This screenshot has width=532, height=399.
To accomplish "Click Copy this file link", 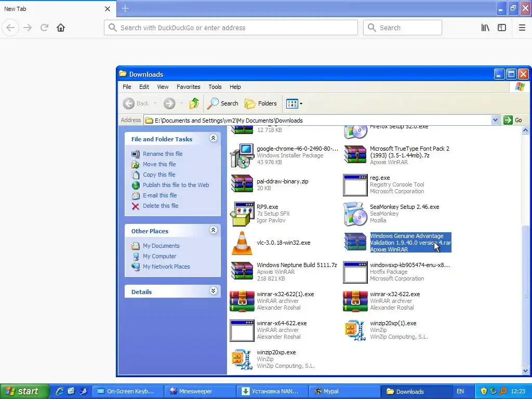I will tap(159, 175).
